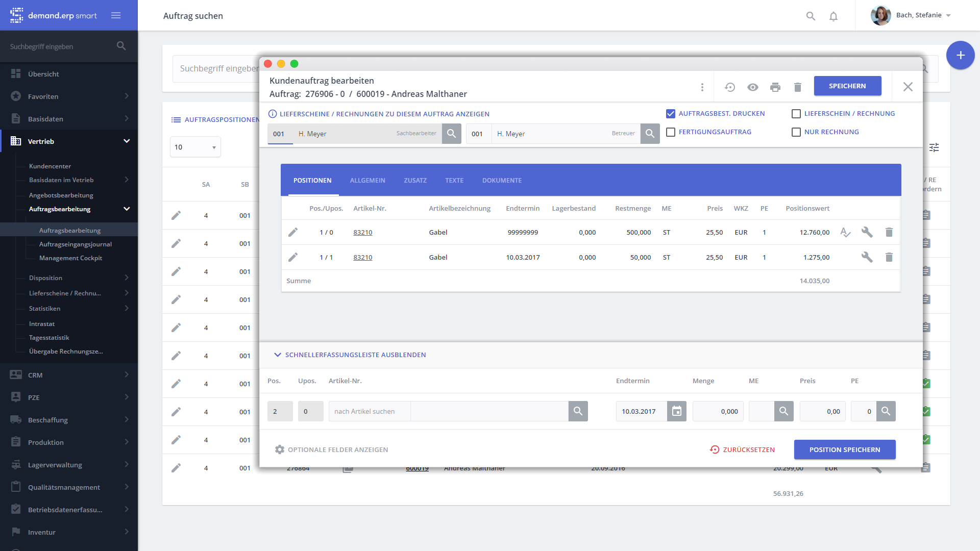Click the notification bell icon
This screenshot has height=551, width=980.
pos(833,16)
